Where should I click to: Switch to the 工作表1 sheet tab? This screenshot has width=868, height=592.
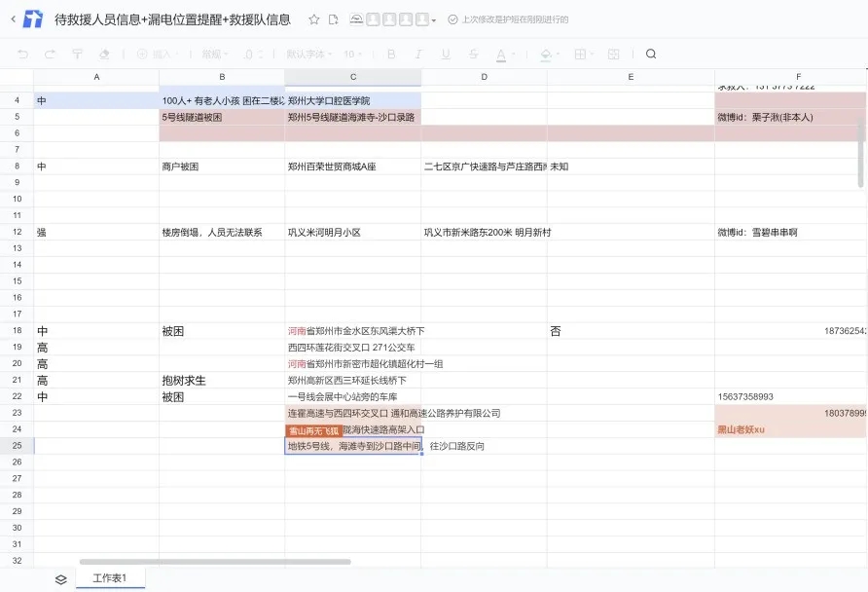click(110, 578)
